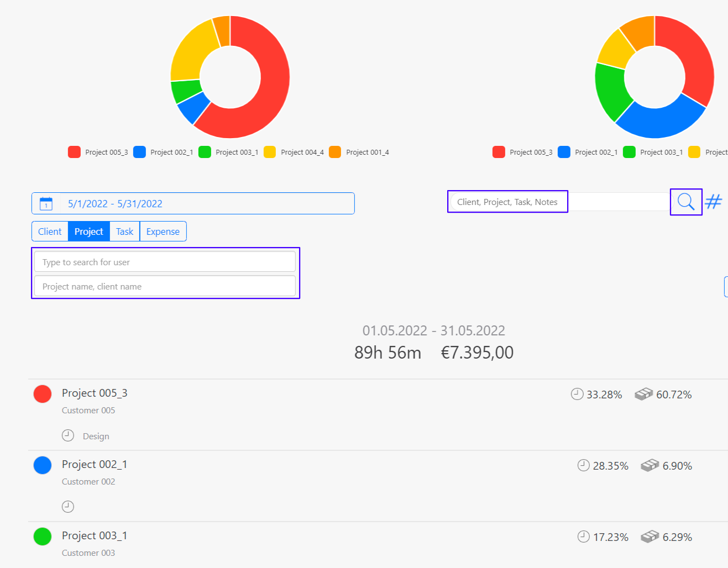The width and height of the screenshot is (728, 568).
Task: Switch to the Expense tab
Action: point(163,232)
